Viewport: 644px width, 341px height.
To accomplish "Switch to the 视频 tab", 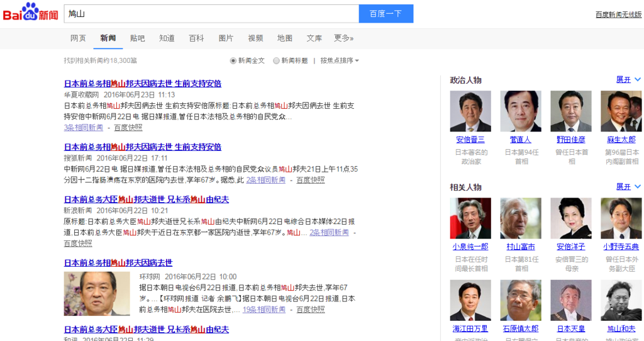I will [255, 38].
